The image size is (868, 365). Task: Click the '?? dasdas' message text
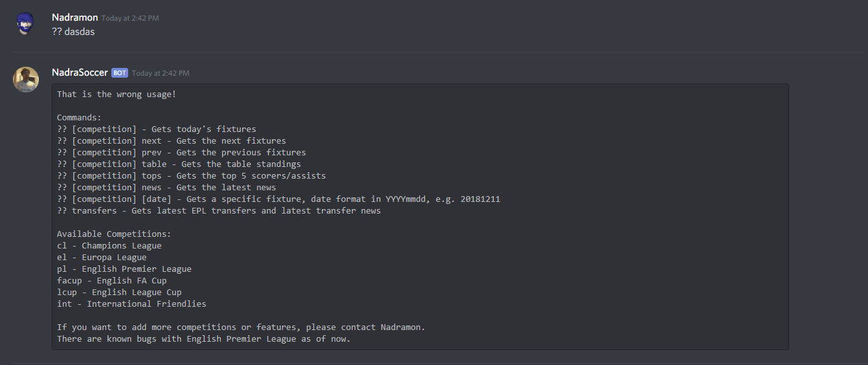tap(73, 31)
